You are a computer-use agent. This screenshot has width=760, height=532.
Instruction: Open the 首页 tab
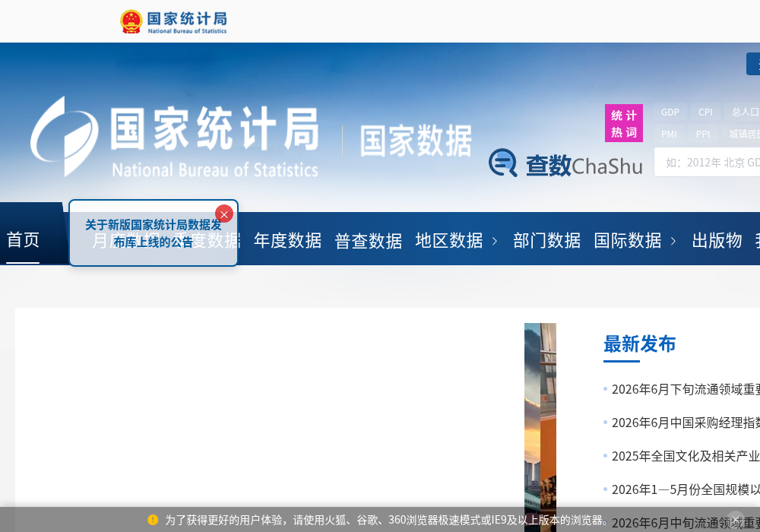click(x=23, y=240)
